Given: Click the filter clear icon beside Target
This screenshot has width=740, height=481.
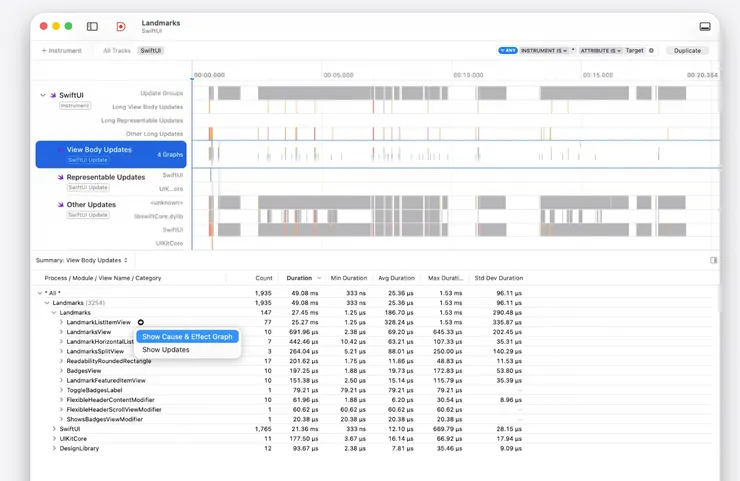Looking at the screenshot, I should [652, 50].
